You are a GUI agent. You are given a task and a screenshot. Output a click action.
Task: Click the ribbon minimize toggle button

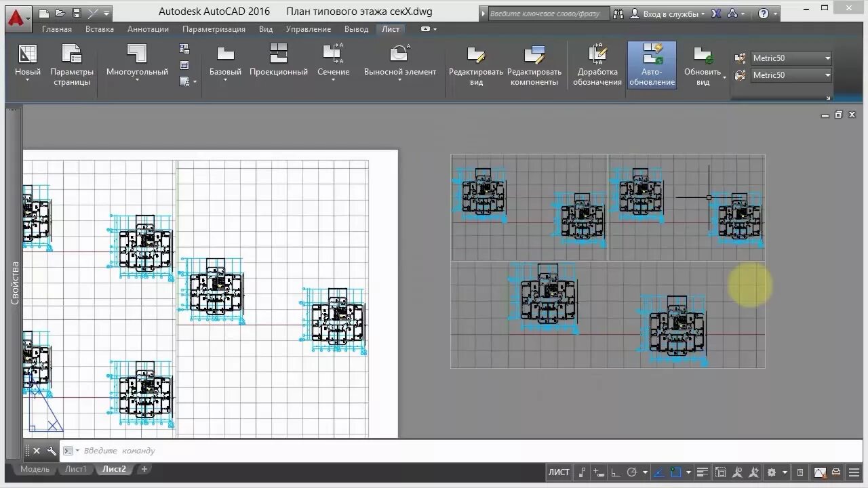click(x=426, y=29)
